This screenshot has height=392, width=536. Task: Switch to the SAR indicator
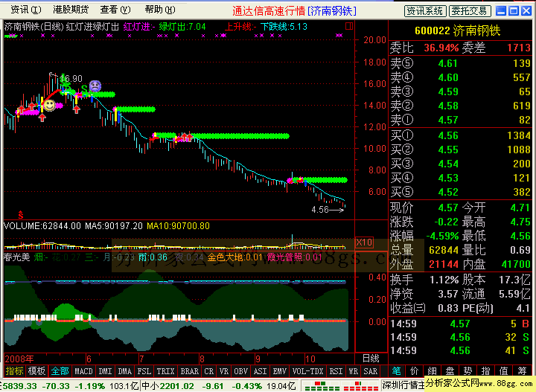click(x=370, y=371)
